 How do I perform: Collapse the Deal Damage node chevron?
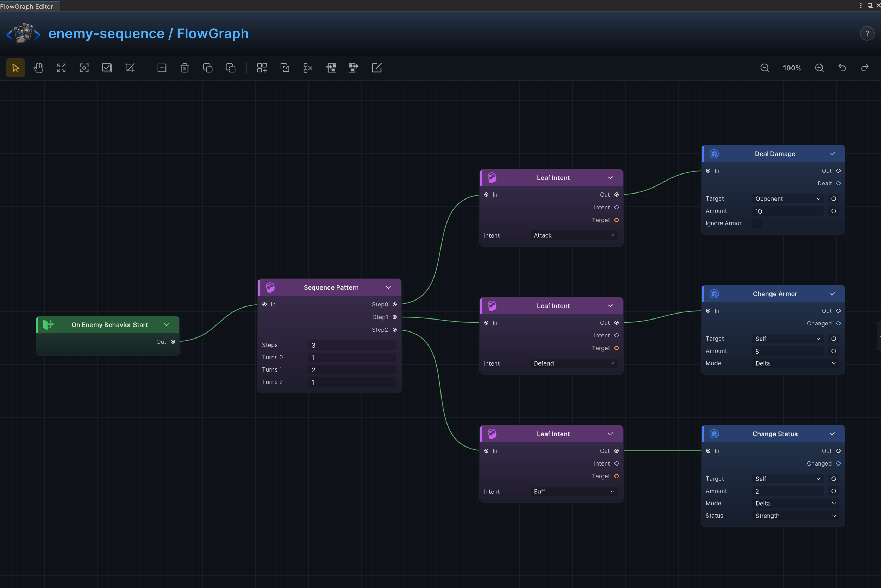click(x=832, y=154)
